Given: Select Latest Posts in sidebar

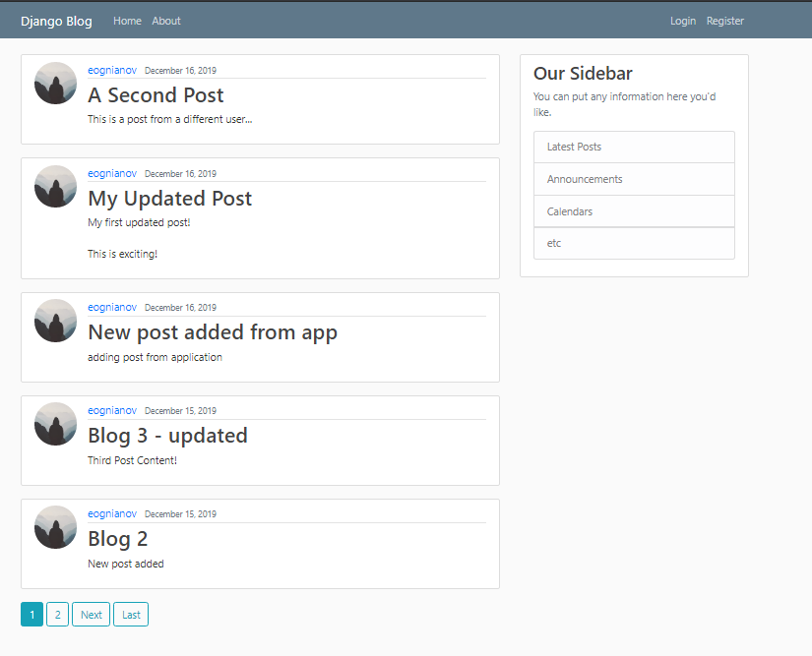Looking at the screenshot, I should coord(634,147).
